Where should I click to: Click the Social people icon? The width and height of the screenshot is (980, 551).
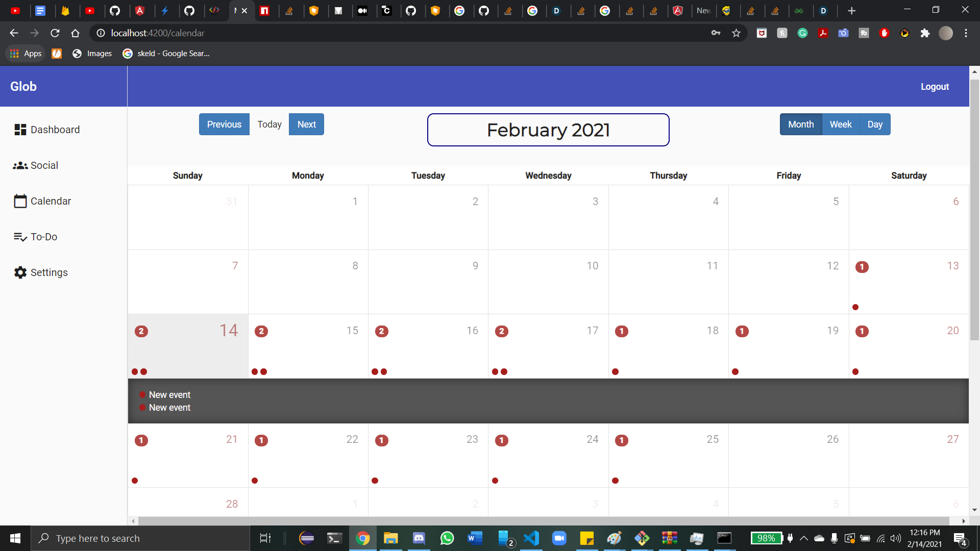point(20,165)
